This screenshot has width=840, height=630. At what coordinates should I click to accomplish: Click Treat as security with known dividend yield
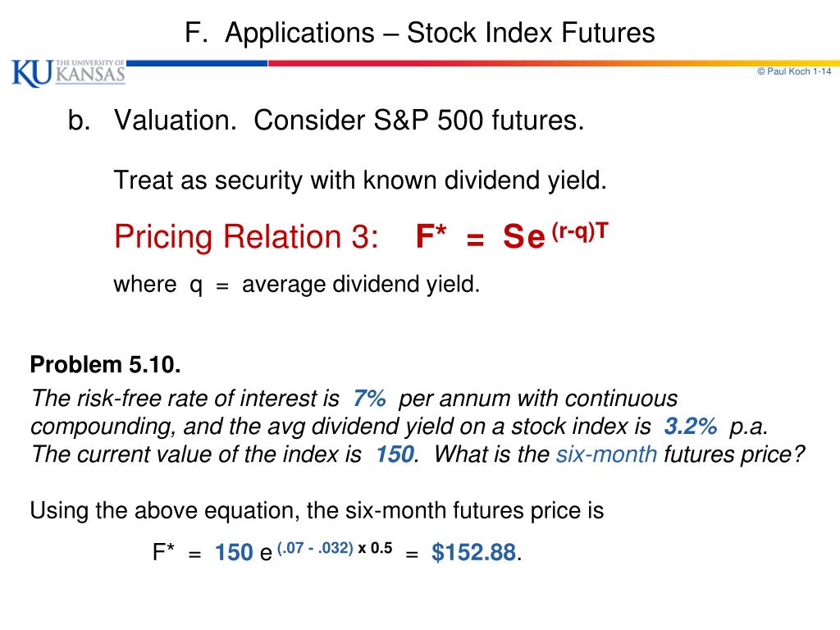[360, 180]
